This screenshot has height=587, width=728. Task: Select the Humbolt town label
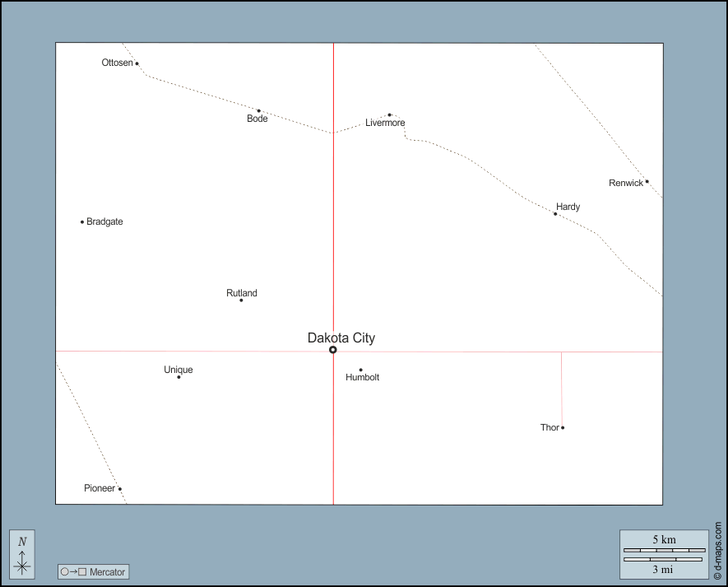[363, 378]
